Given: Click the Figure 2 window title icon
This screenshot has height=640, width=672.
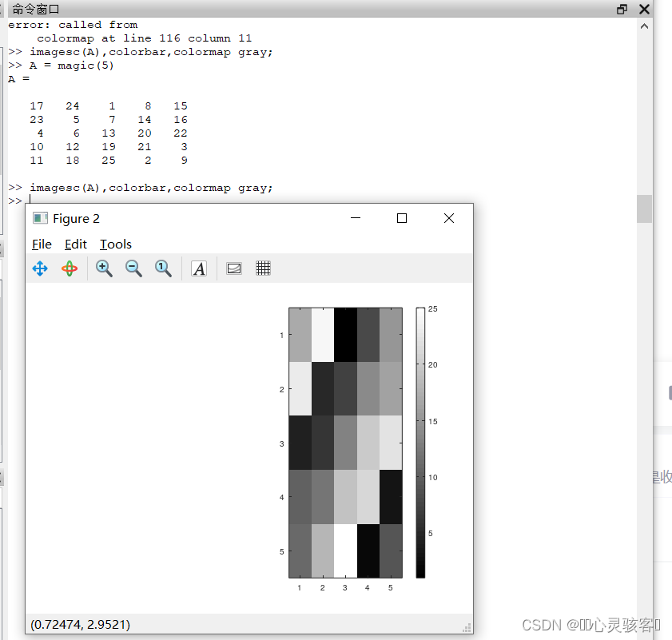Looking at the screenshot, I should coord(40,218).
